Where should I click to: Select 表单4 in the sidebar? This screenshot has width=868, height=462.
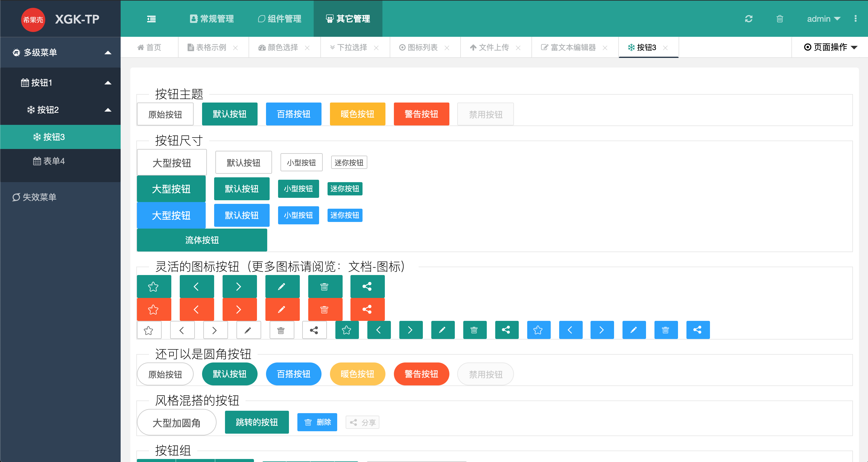coord(53,161)
